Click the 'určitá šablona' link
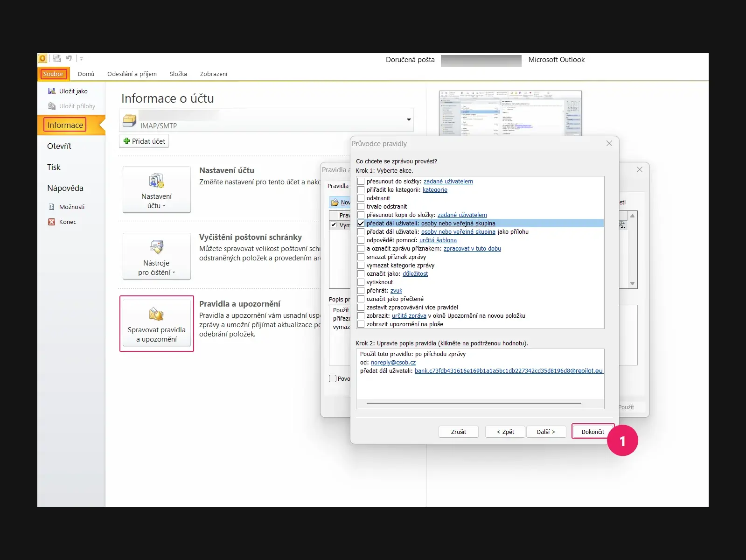The height and width of the screenshot is (560, 746). (x=438, y=240)
